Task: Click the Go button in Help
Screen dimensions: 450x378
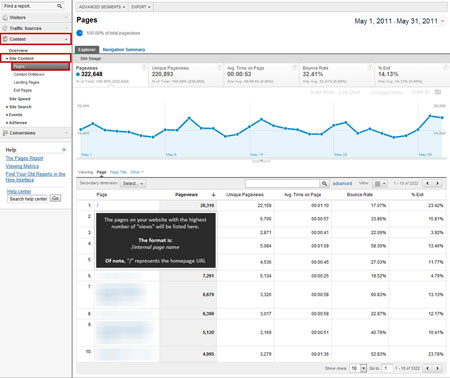Action: coord(55,198)
